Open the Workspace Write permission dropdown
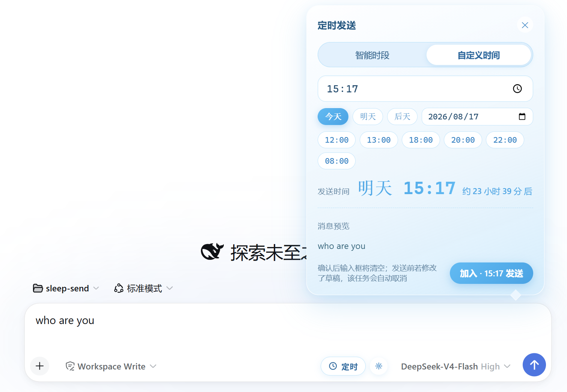This screenshot has width=567, height=392. 111,366
